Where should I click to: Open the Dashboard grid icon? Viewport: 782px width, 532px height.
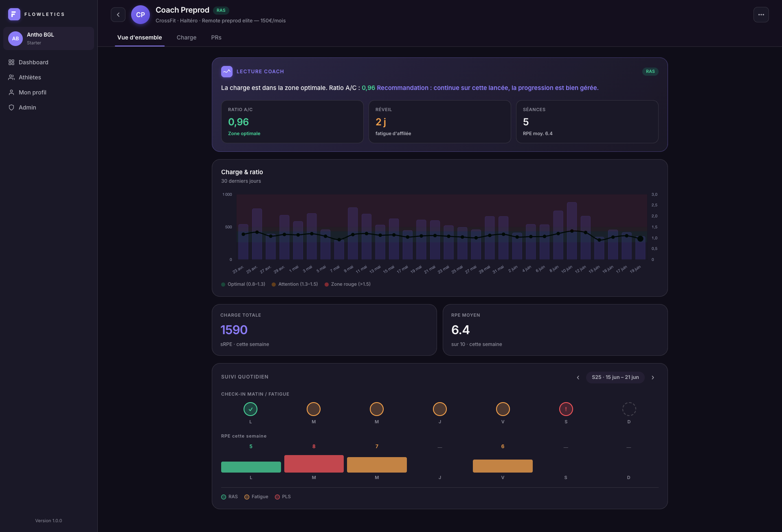click(11, 62)
